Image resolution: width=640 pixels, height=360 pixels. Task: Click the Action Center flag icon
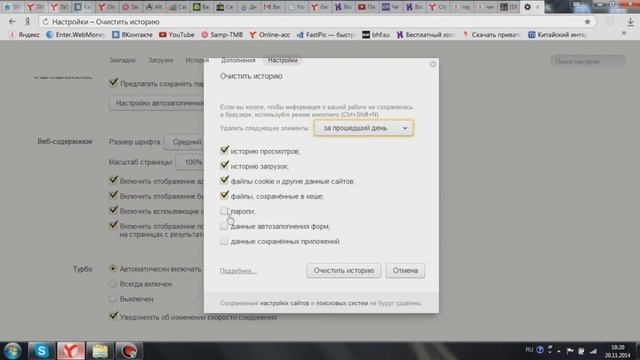(x=570, y=351)
